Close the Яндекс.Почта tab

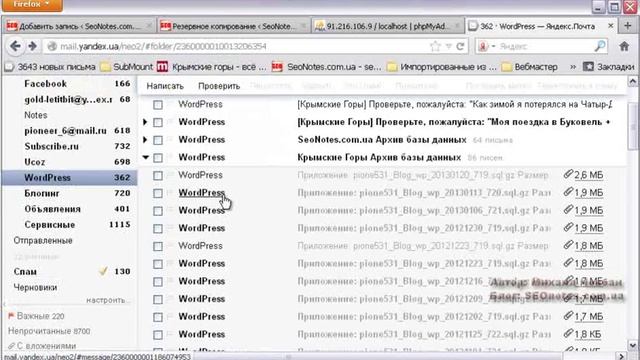click(611, 26)
